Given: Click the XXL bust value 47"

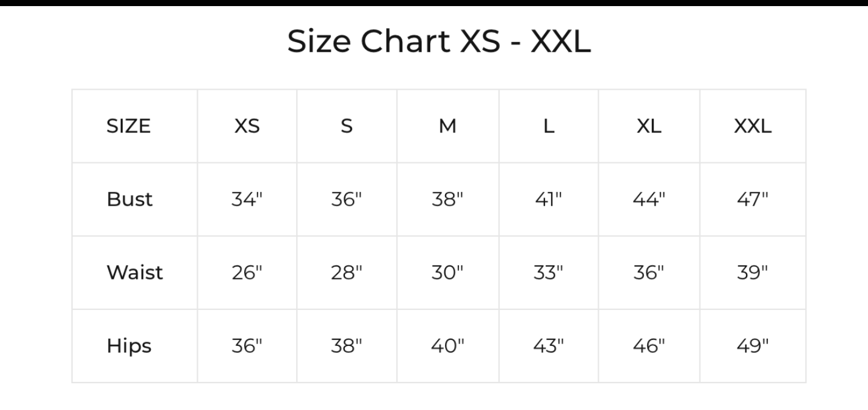Looking at the screenshot, I should 753,200.
